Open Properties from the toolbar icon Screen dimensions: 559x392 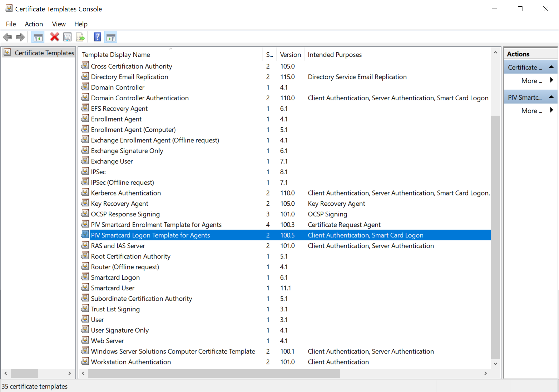tap(67, 37)
